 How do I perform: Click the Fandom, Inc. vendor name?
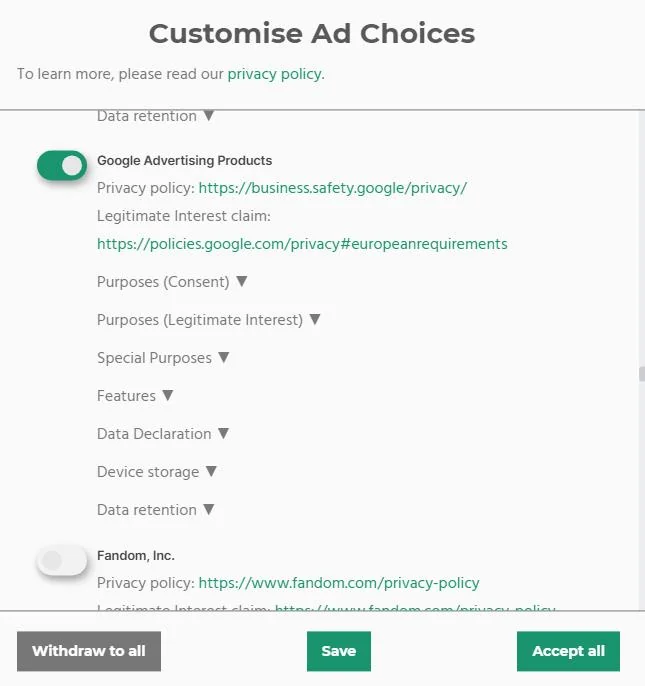[136, 555]
